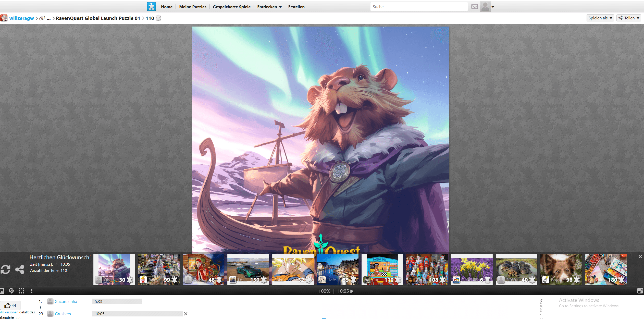Restart the puzzle with the refresh icon

pos(5,269)
